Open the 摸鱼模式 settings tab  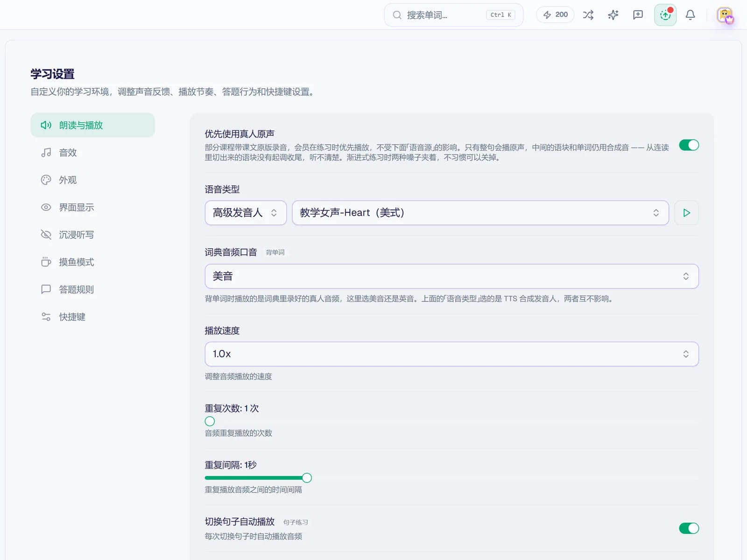point(92,262)
